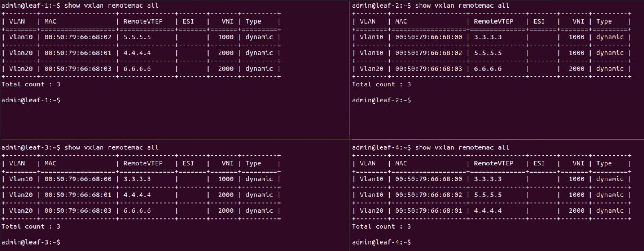This screenshot has height=251, width=644.
Task: Select MAC 00:50:79:66:68:01 in leaf-3 pane
Action: 78,195
